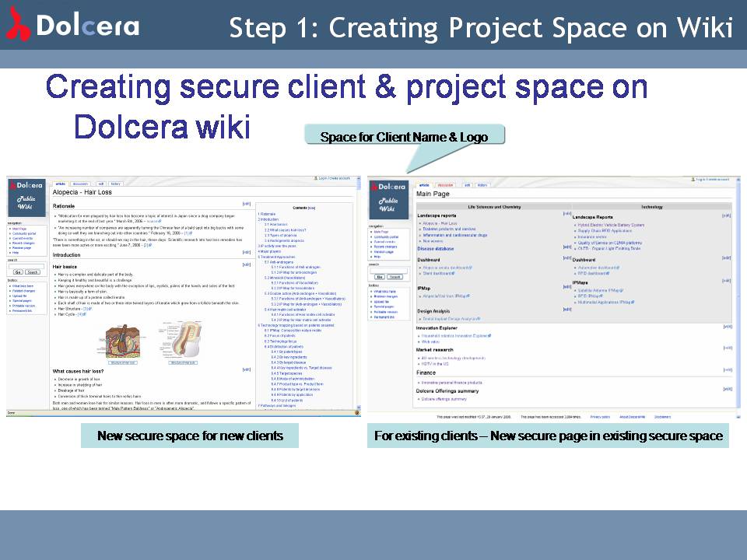Viewport: 747px width, 560px height.
Task: Click the Dolcera logo in the slide header
Action: (72, 26)
